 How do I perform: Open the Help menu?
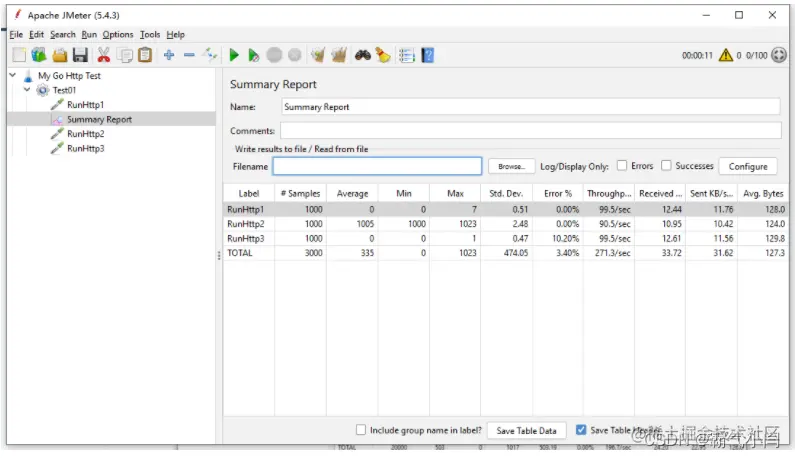175,34
